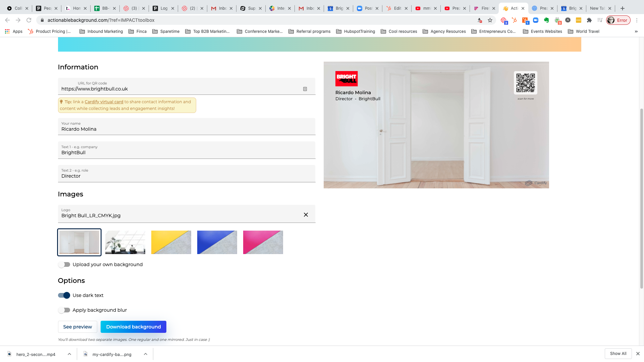Click the See preview button
The image size is (644, 362).
(77, 327)
